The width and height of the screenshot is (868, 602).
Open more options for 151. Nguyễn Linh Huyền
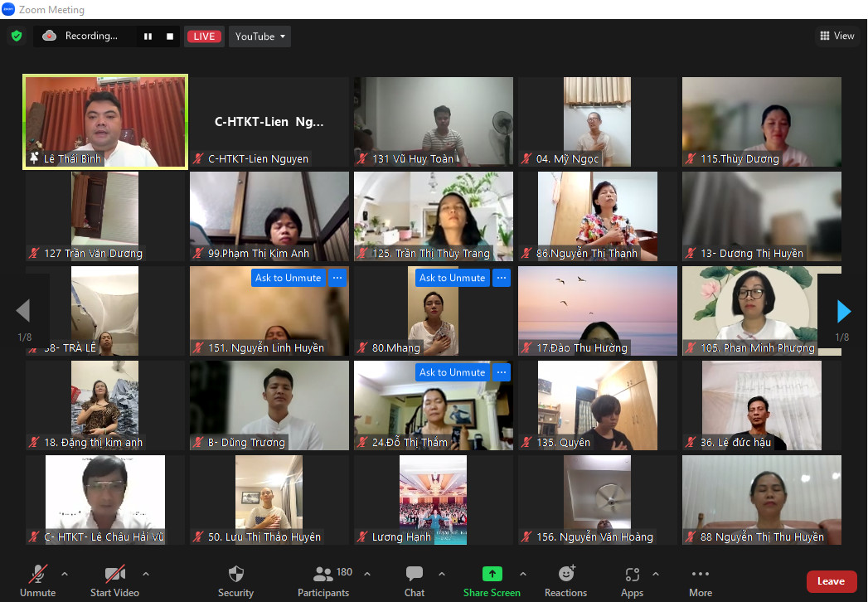click(x=337, y=278)
